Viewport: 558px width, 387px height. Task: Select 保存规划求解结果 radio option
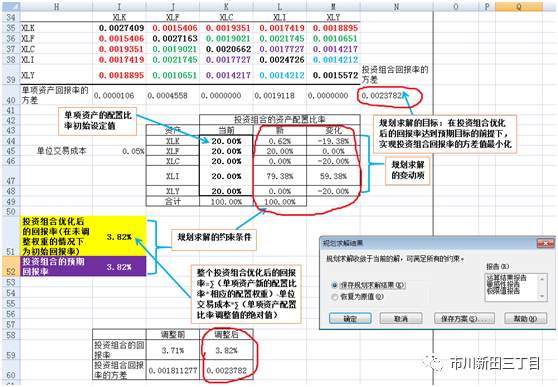(x=369, y=285)
